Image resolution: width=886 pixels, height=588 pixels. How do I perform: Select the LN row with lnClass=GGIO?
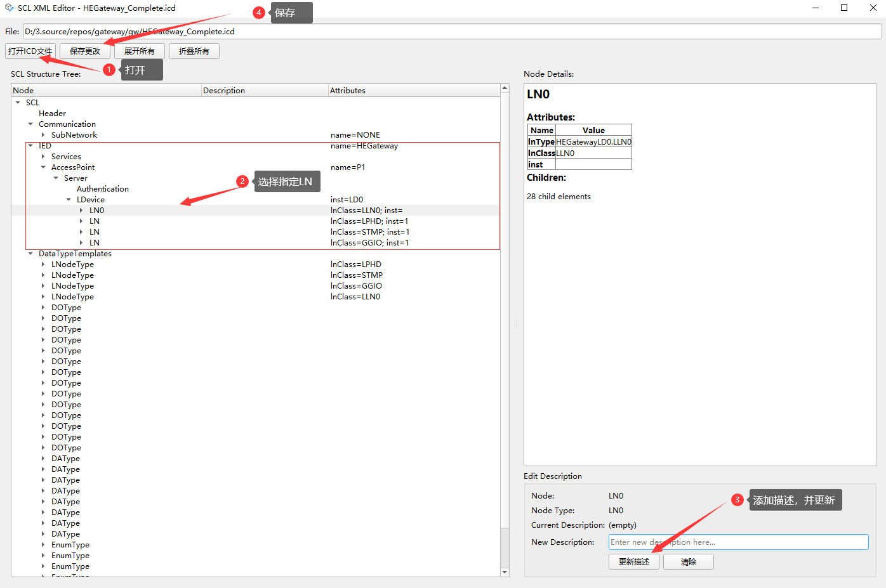click(x=95, y=243)
